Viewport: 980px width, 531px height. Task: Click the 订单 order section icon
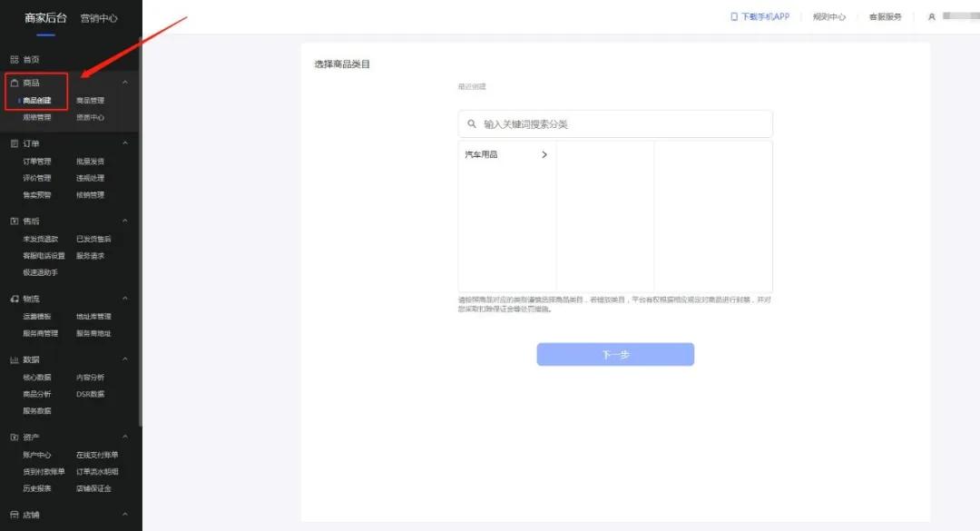[15, 143]
